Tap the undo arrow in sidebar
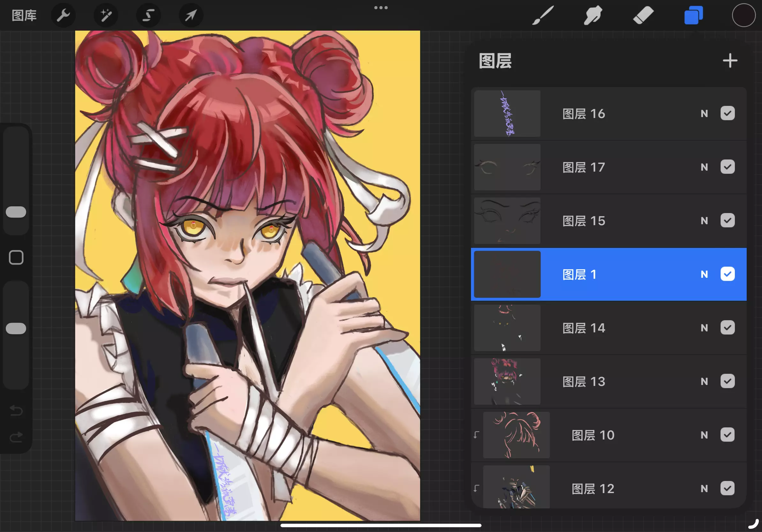 (x=16, y=410)
